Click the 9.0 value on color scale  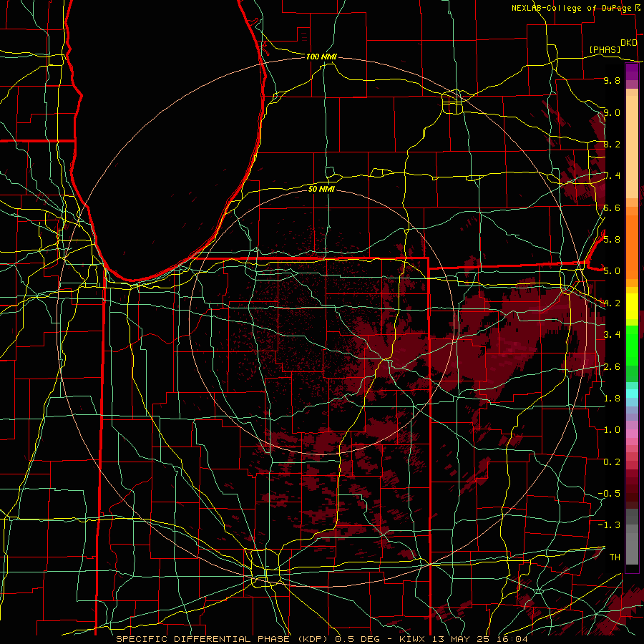[612, 112]
